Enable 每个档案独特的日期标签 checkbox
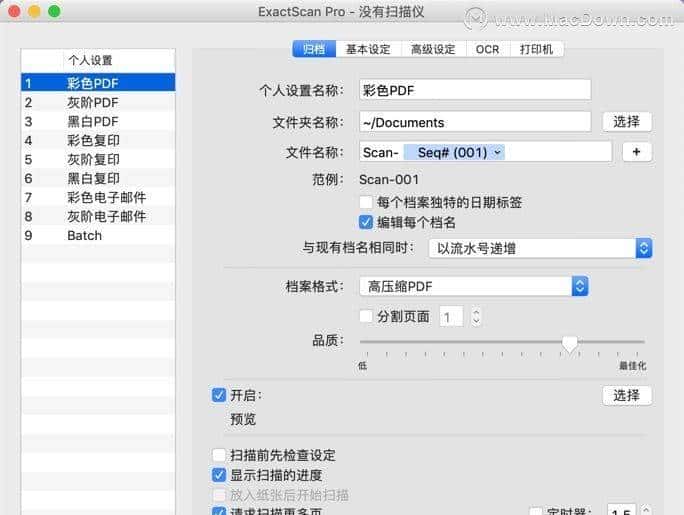684x515 pixels. 366,202
